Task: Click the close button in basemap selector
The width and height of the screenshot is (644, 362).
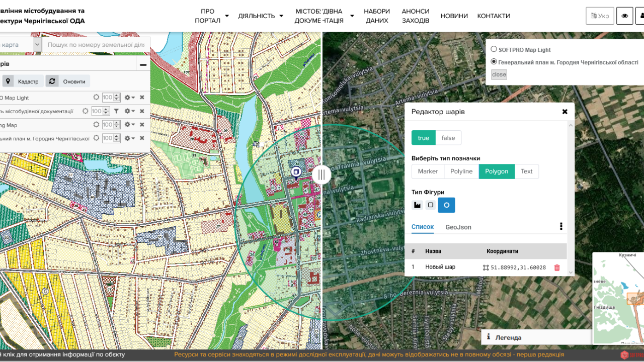Action: (499, 74)
